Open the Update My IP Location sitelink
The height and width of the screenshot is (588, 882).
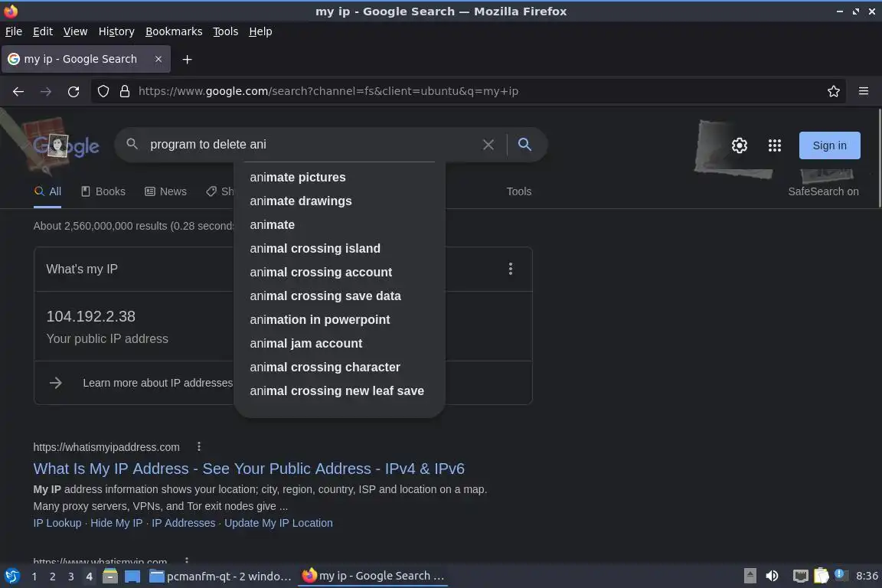coord(279,523)
